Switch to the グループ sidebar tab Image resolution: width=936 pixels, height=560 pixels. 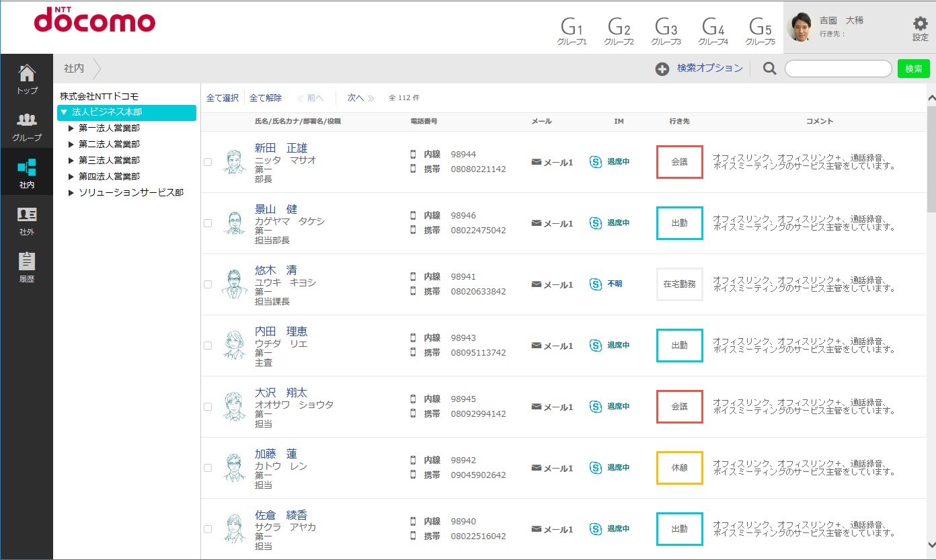pyautogui.click(x=27, y=126)
